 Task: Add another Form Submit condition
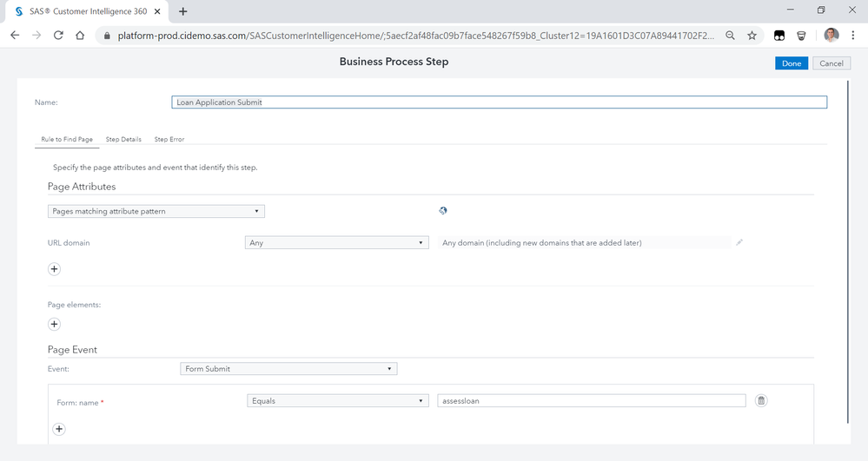[x=59, y=429]
